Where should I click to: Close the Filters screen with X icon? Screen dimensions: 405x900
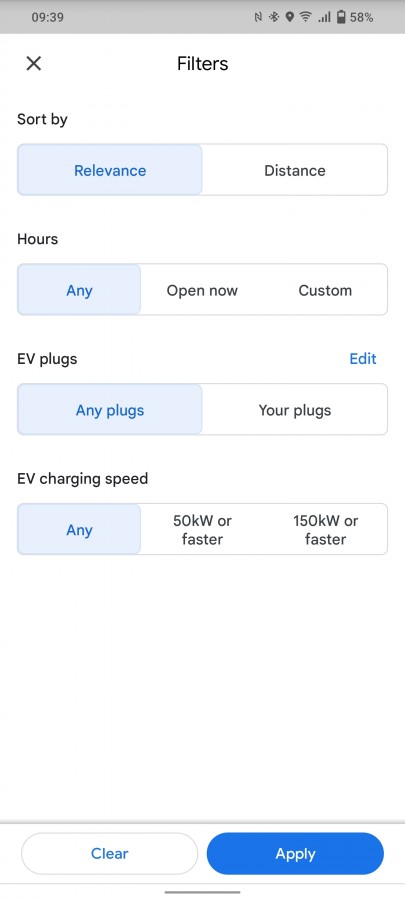(x=34, y=63)
